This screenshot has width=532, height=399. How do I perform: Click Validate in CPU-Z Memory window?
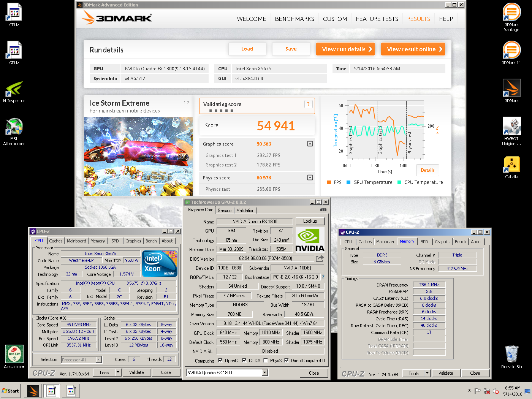[x=446, y=373]
